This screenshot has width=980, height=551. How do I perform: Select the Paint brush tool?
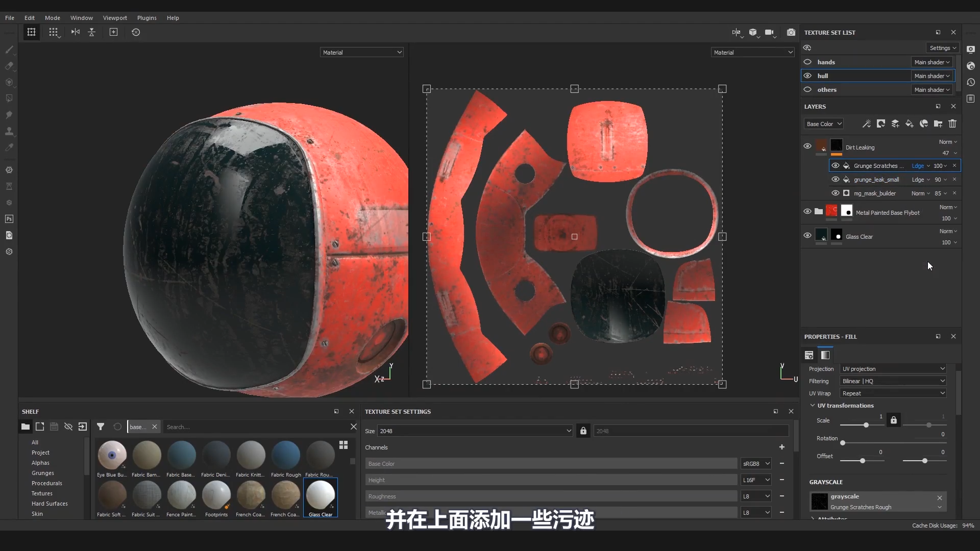9,49
